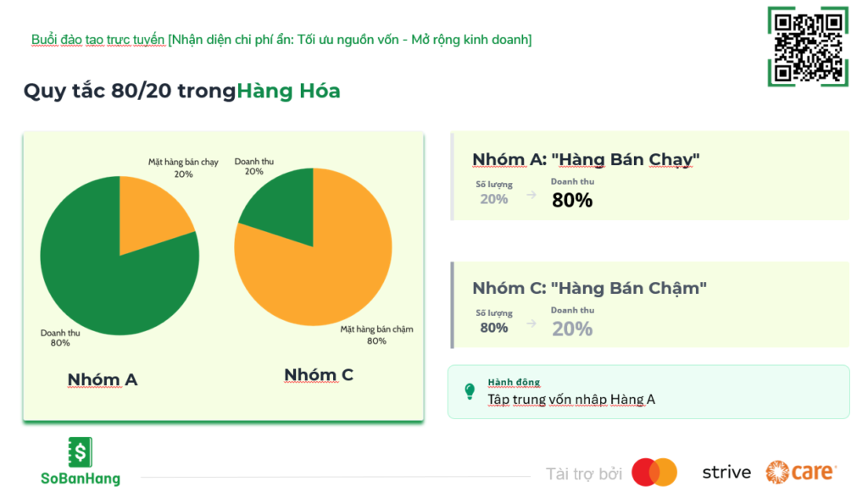
Task: Click the training session header link
Action: 281,40
